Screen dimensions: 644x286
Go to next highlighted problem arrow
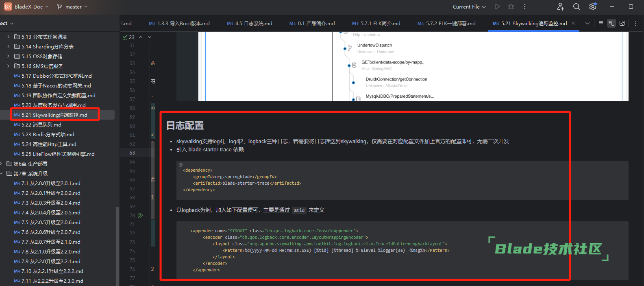[150, 37]
